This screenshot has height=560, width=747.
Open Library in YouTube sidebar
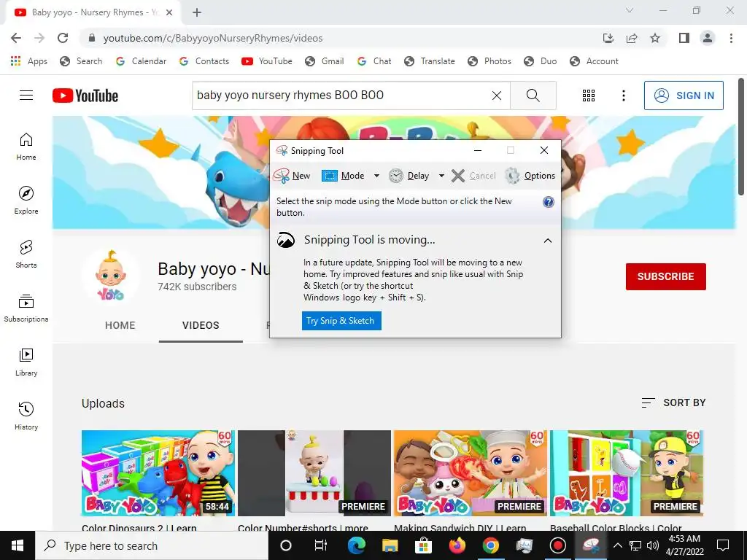26,362
